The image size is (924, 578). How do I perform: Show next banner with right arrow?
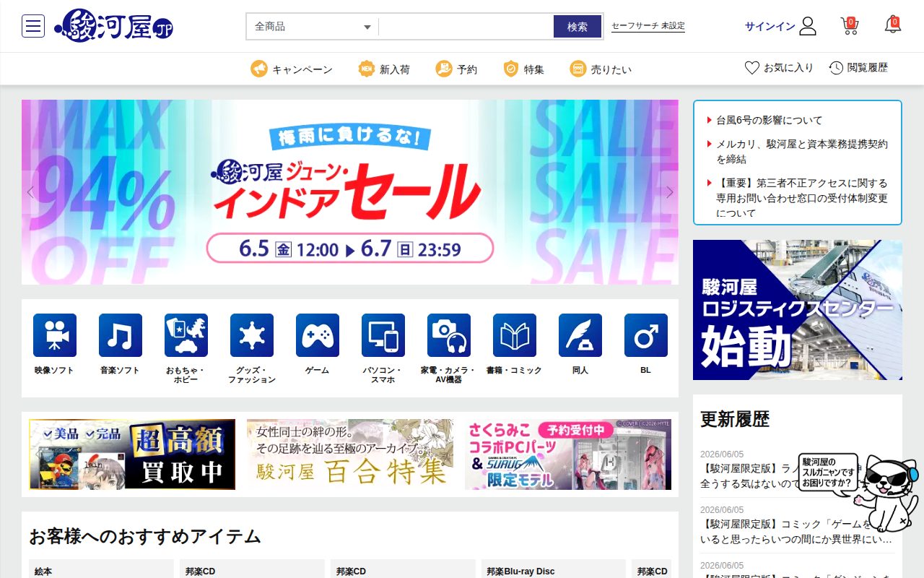[x=670, y=192]
